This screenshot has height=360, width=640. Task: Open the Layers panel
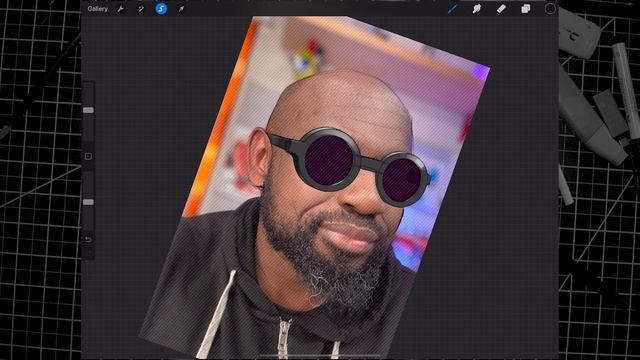coord(525,9)
